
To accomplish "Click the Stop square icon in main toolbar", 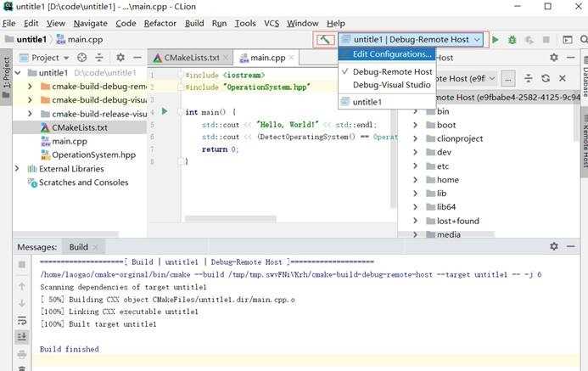I will point(546,39).
